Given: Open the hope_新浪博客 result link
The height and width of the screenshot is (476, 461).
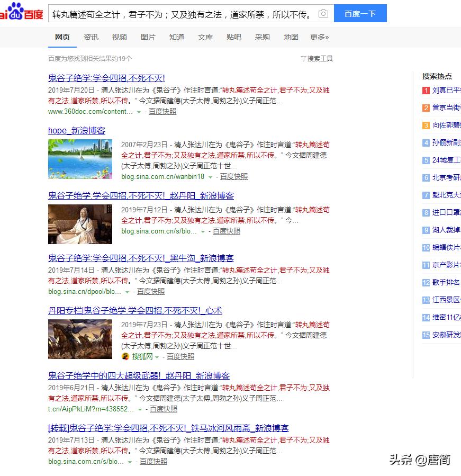Looking at the screenshot, I should [x=77, y=131].
